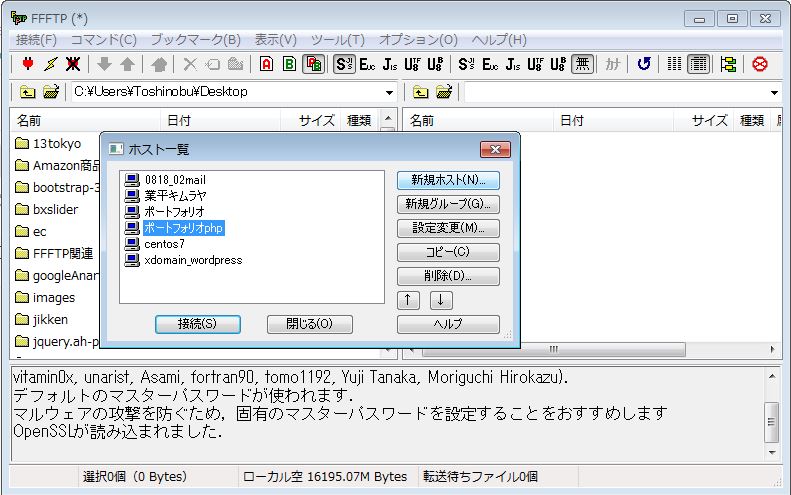Click the Download arrow icon
The height and width of the screenshot is (495, 791).
104,64
